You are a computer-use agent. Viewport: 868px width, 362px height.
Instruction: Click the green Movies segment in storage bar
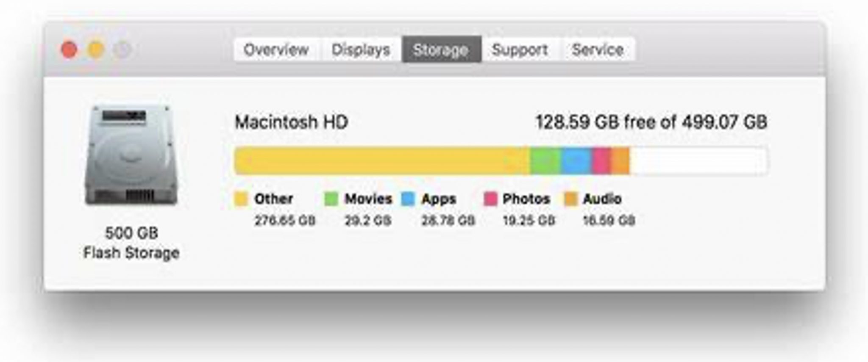546,160
